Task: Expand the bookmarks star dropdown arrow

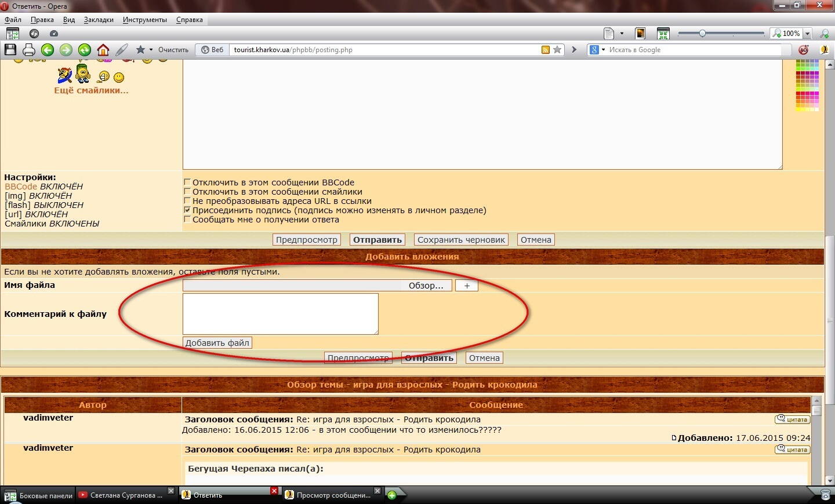Action: click(151, 50)
